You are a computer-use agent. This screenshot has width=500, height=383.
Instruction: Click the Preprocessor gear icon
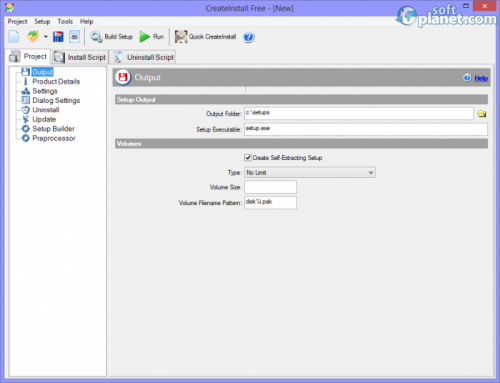pyautogui.click(x=25, y=138)
